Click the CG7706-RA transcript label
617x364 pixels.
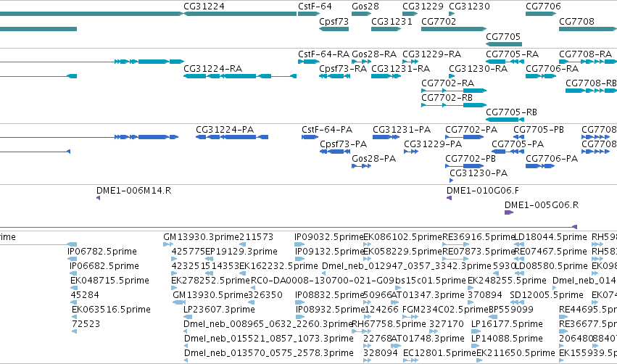pos(552,68)
